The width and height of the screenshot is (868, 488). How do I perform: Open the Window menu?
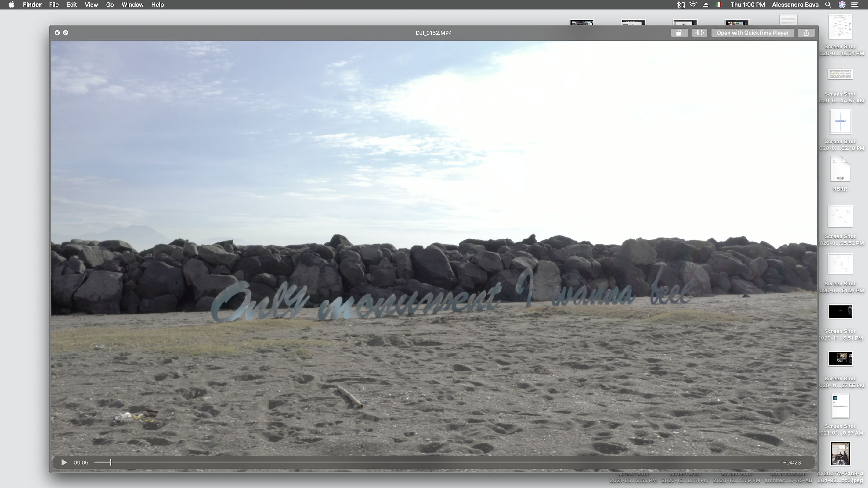(132, 5)
